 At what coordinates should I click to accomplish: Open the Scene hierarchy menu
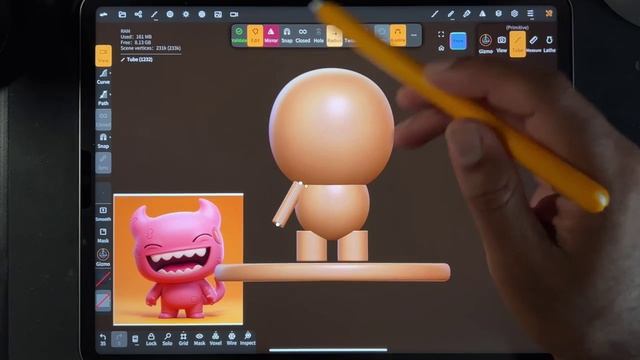coord(138,14)
